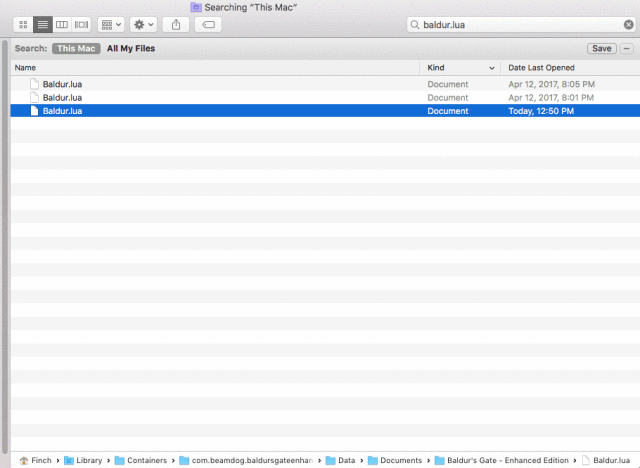
Task: Click the search magnifier icon
Action: [x=415, y=25]
